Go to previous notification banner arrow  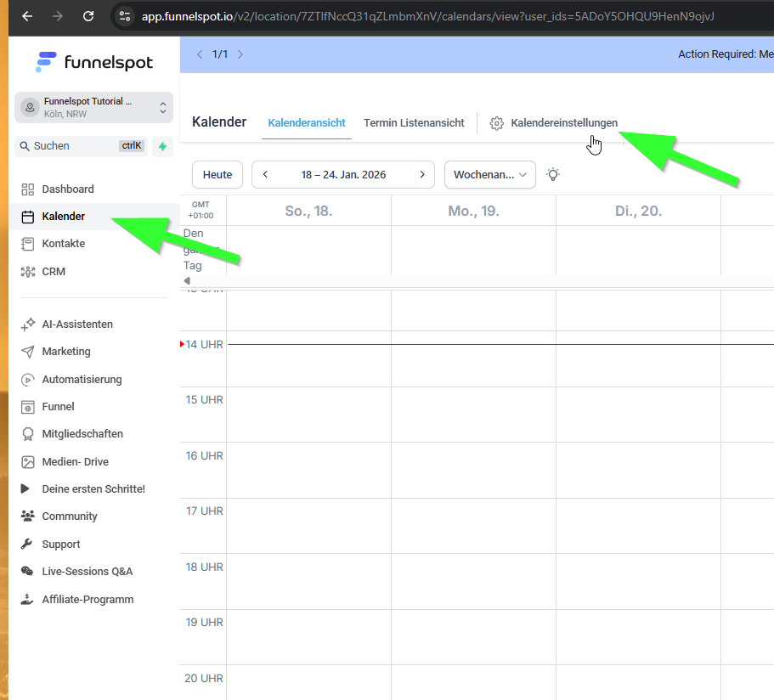coord(200,54)
